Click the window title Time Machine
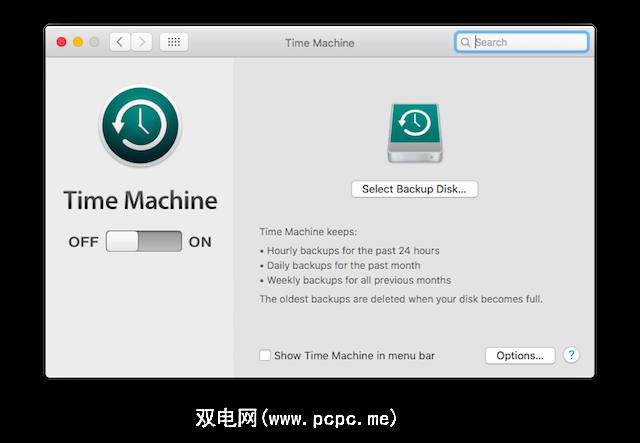640x443 pixels. [x=320, y=43]
